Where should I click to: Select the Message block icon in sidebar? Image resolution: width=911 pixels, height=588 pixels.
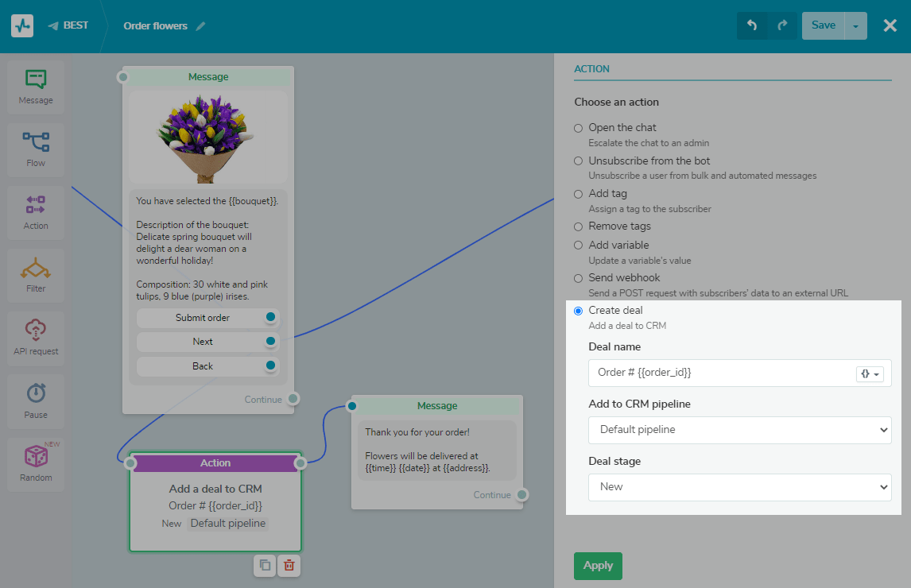point(36,87)
